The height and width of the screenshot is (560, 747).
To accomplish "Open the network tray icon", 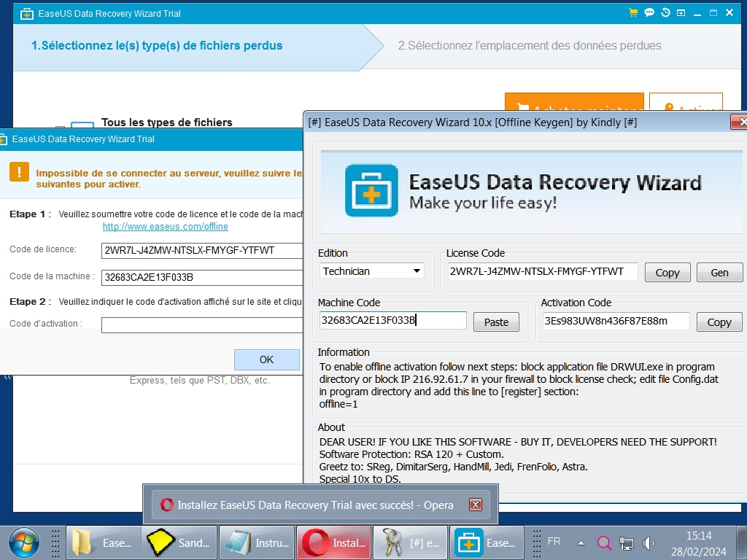I will (626, 542).
